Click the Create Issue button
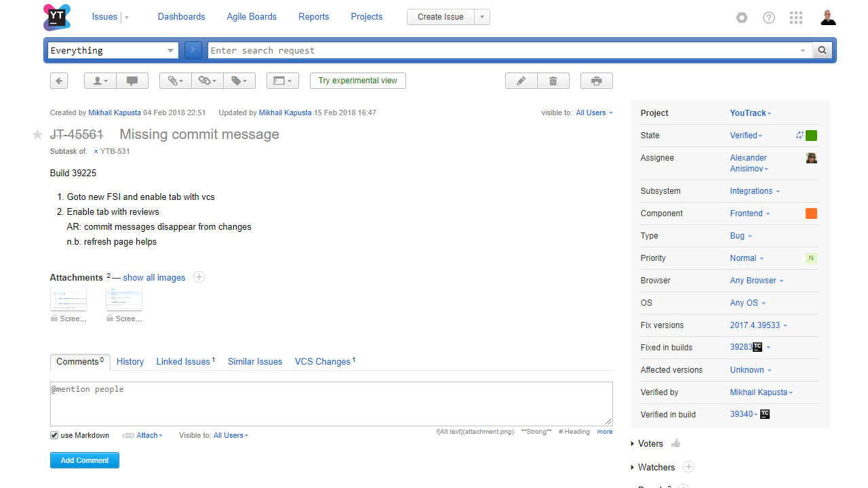868x488 pixels. point(441,17)
